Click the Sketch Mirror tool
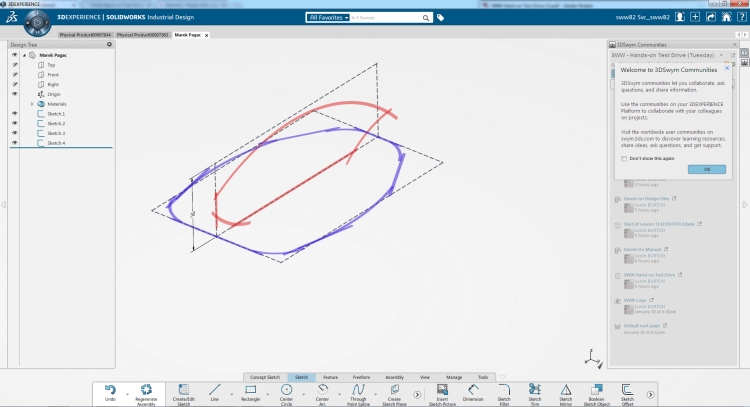This screenshot has width=750, height=407. coord(565,391)
